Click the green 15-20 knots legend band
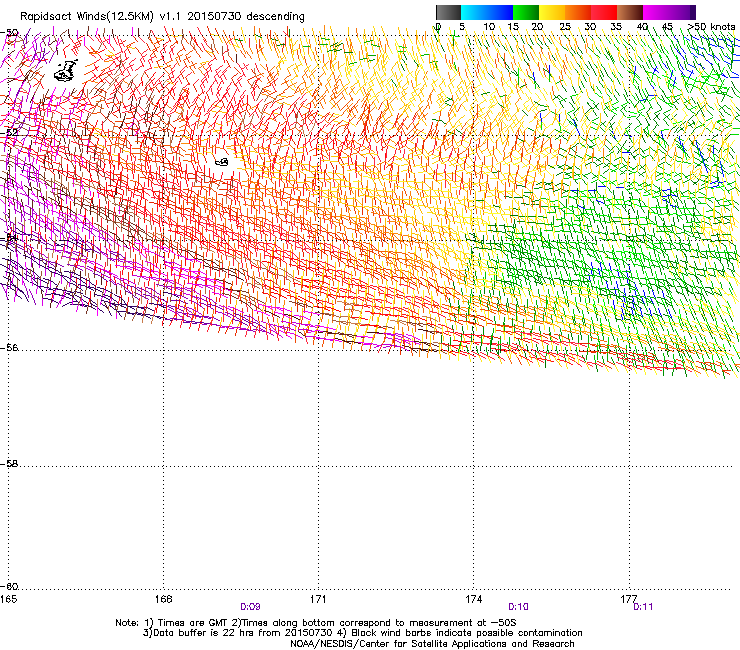The width and height of the screenshot is (740, 650). pos(526,12)
